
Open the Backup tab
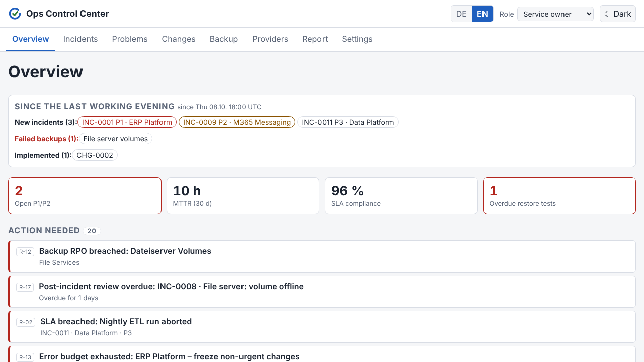pos(224,39)
